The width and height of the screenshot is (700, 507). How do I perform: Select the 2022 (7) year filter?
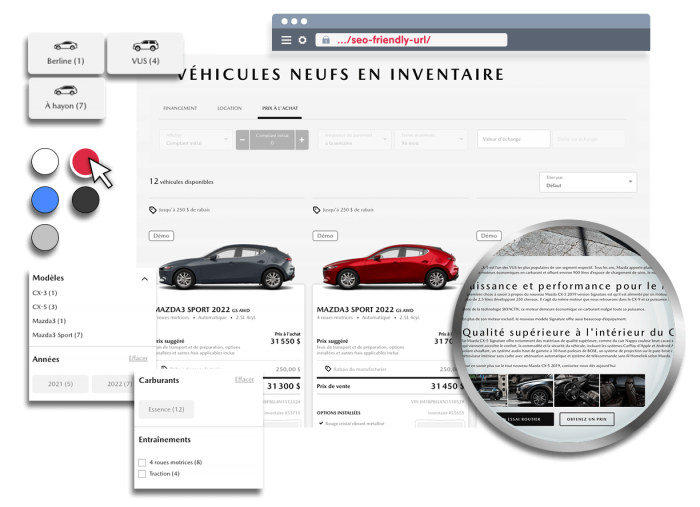click(114, 384)
